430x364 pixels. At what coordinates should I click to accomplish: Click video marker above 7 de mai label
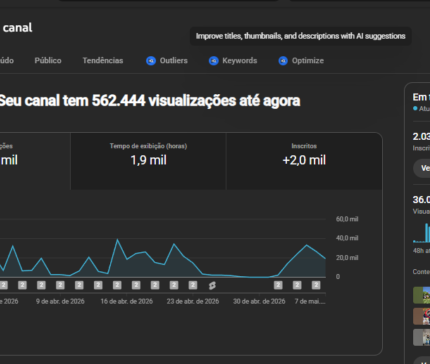[316, 285]
